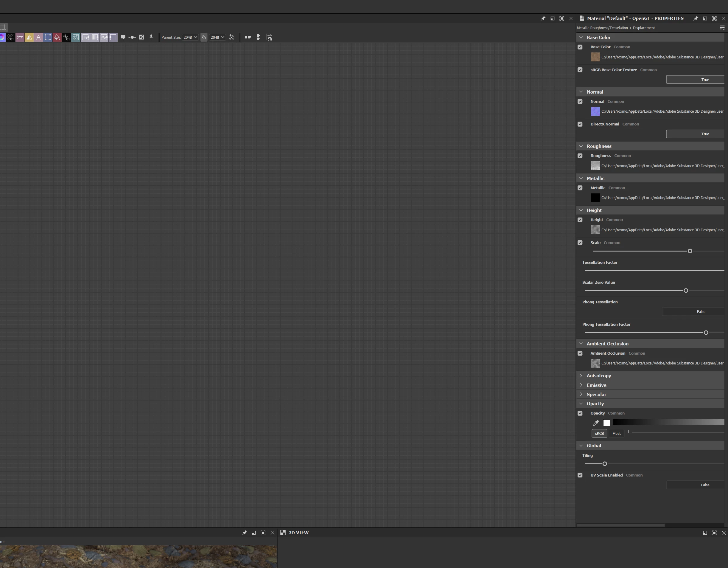
Task: Expand the Anisotropy section
Action: [581, 375]
